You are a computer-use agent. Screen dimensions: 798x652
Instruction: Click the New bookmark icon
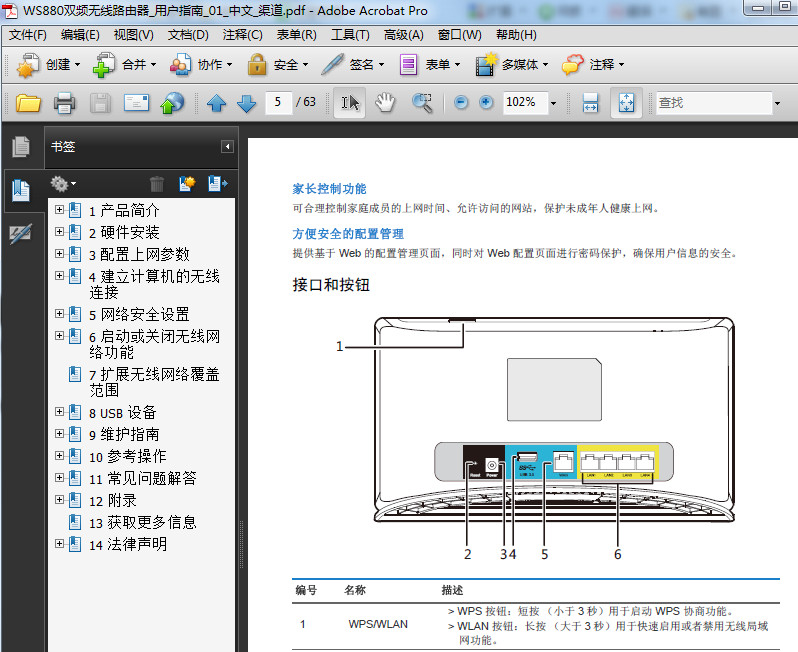click(187, 184)
